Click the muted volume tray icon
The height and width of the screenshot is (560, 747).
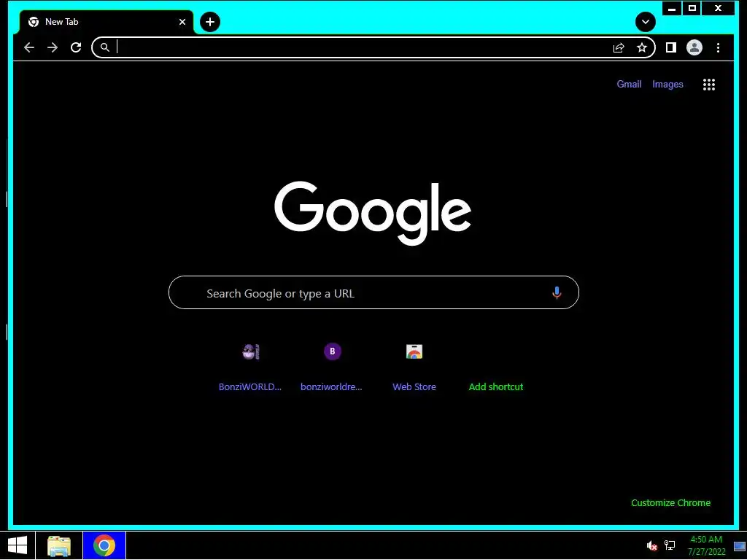(651, 545)
